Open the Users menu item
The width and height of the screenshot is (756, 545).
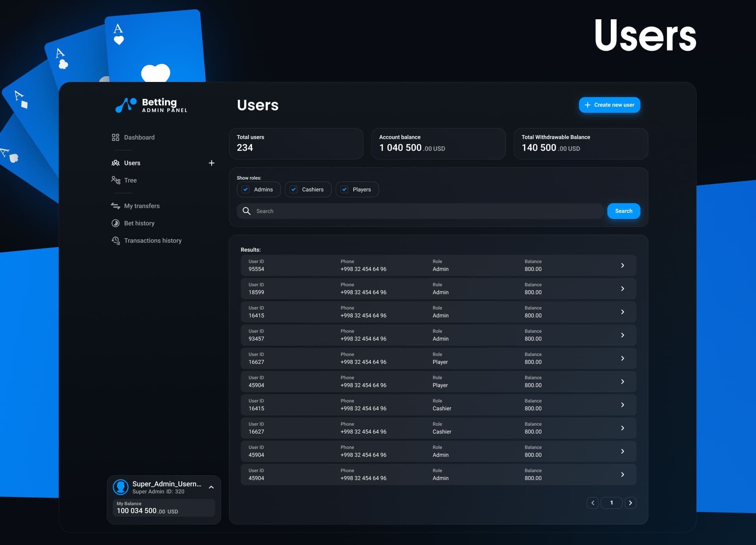132,163
